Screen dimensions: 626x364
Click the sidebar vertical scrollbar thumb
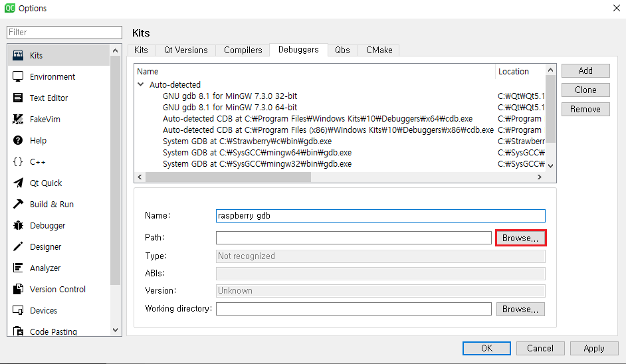116,171
